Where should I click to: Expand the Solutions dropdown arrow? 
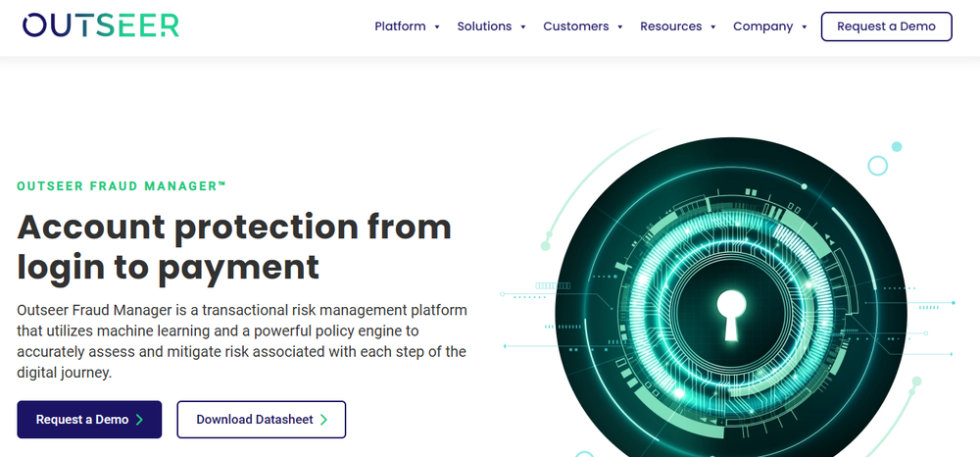tap(523, 26)
